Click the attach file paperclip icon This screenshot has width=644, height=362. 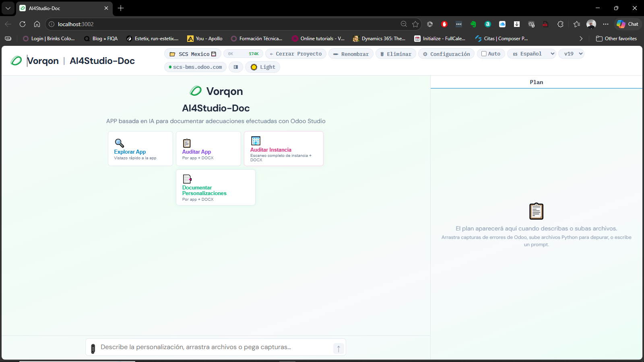point(93,349)
